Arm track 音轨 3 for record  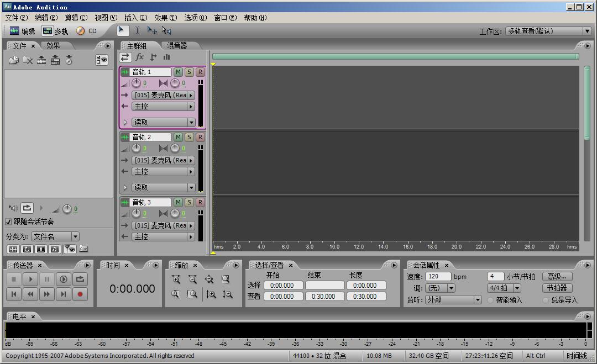(x=200, y=202)
